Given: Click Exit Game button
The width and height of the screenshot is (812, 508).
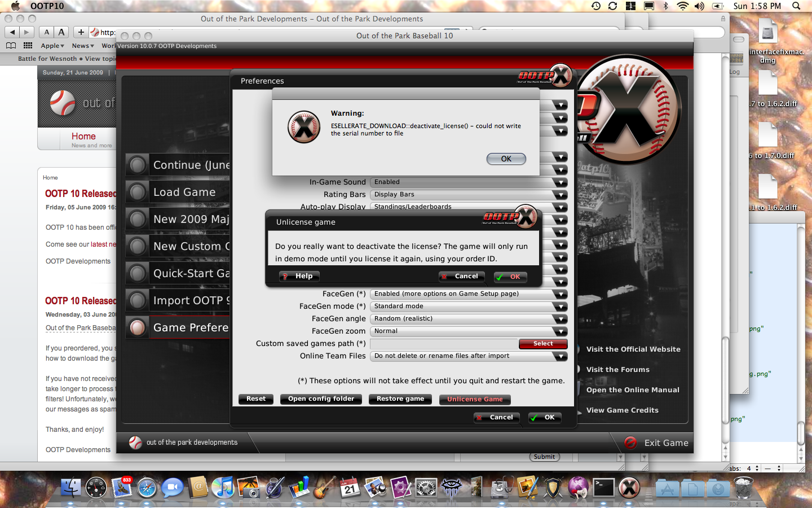Looking at the screenshot, I should click(656, 443).
